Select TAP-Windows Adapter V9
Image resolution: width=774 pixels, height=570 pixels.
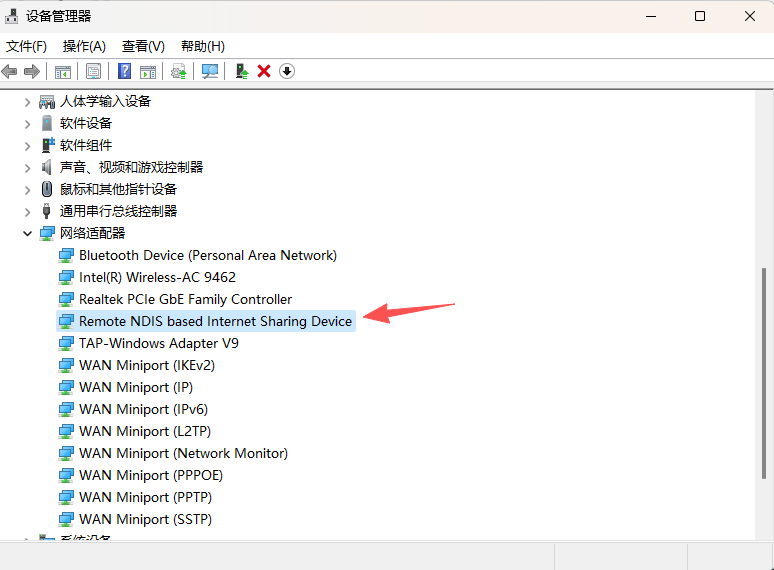coord(159,343)
